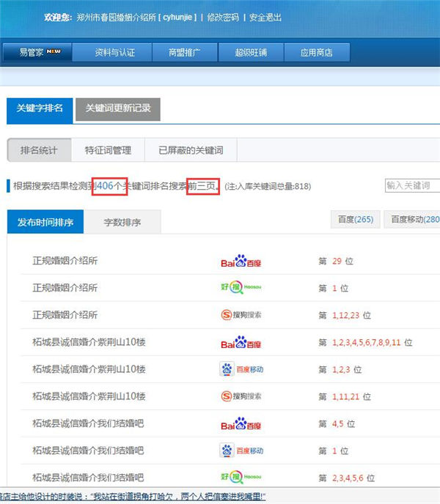Open the 应用商店 navigation item
The image size is (440, 504).
point(316,52)
